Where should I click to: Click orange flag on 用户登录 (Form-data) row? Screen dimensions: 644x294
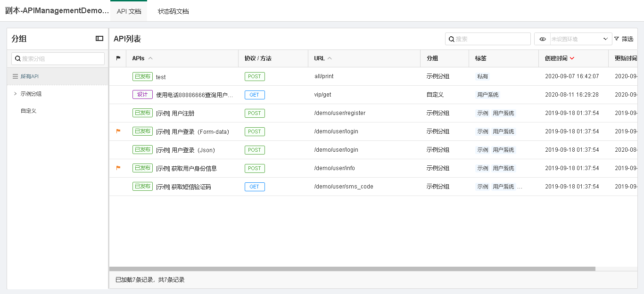[118, 131]
